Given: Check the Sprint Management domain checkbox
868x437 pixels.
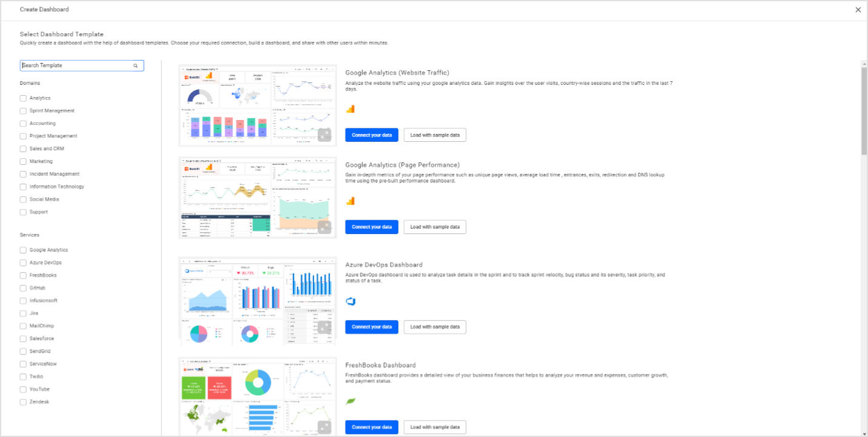Looking at the screenshot, I should 23,111.
